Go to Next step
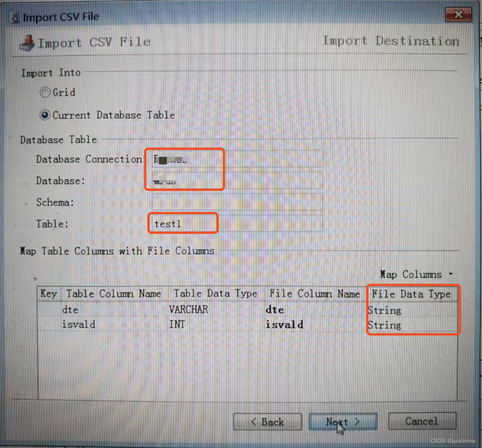 click(343, 422)
